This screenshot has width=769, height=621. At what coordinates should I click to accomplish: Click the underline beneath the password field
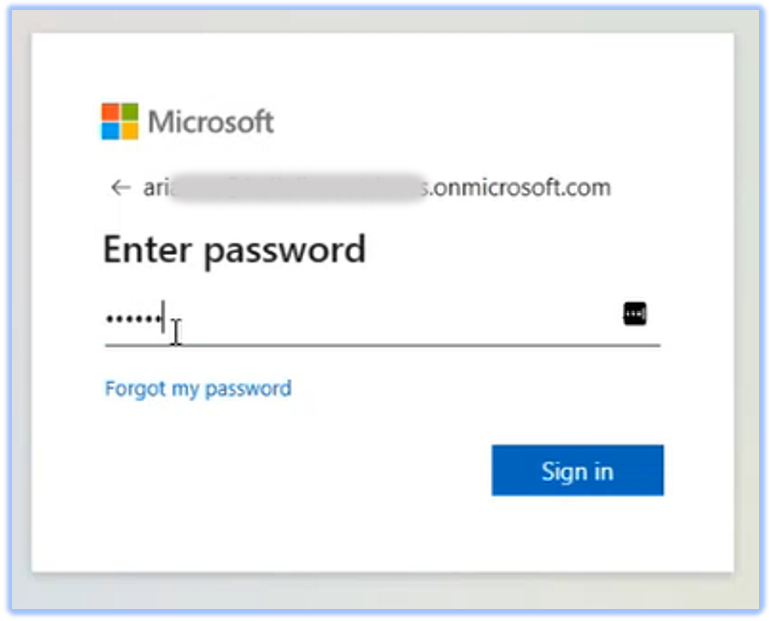pos(382,345)
